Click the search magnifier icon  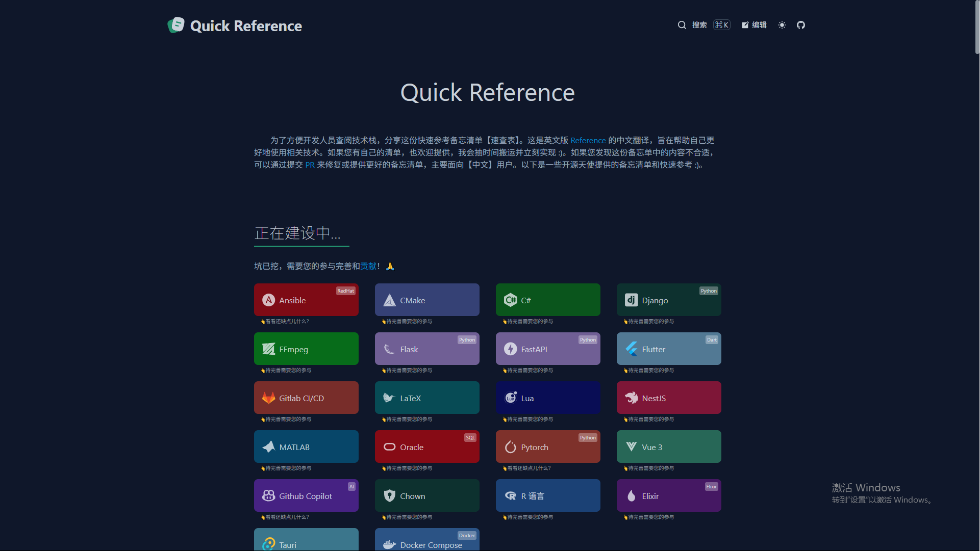[x=682, y=25]
